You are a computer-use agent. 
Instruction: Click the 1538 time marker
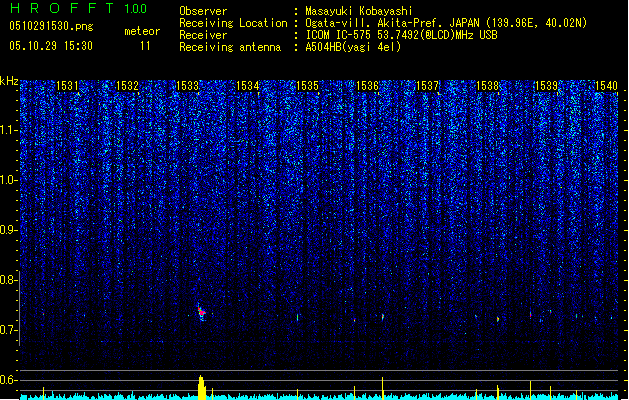click(x=487, y=86)
